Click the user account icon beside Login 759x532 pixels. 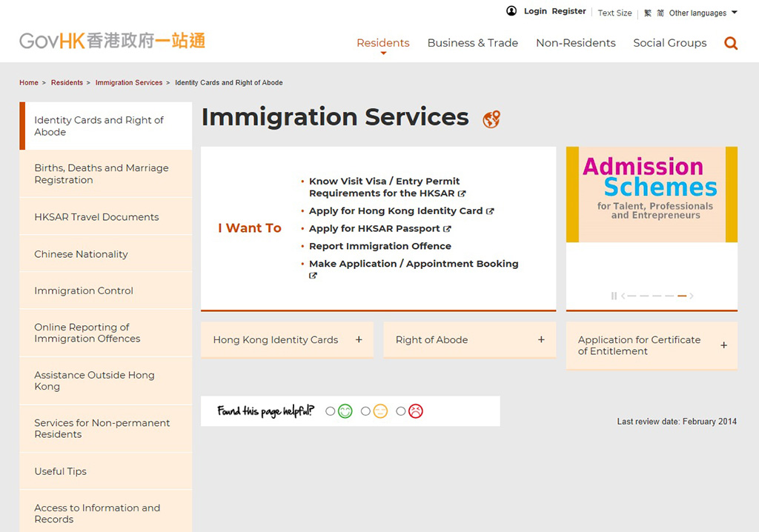click(511, 11)
